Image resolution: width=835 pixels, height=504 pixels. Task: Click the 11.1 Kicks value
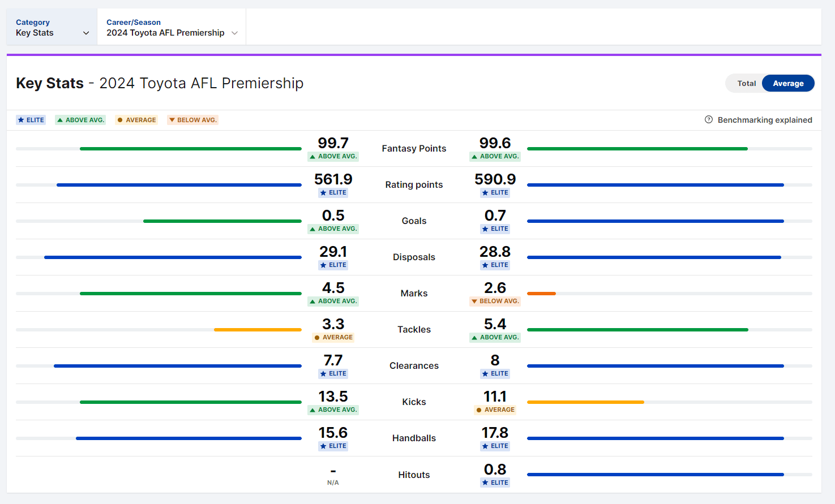point(495,397)
